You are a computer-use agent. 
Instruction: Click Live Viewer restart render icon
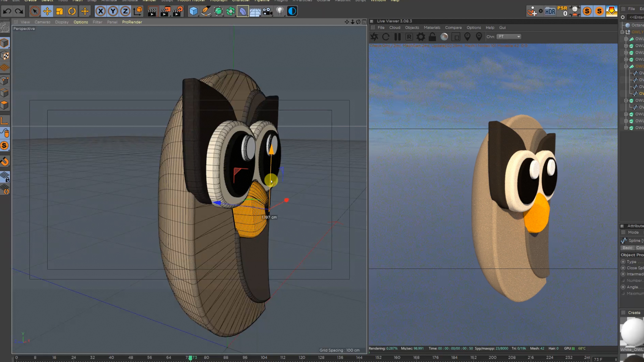[386, 37]
